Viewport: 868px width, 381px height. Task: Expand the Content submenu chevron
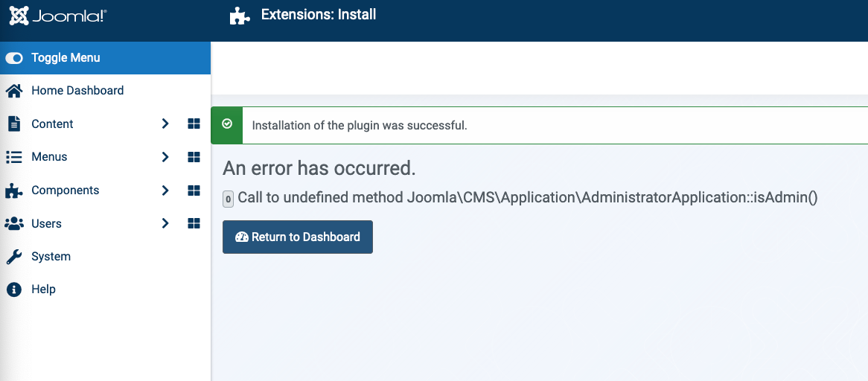point(165,124)
